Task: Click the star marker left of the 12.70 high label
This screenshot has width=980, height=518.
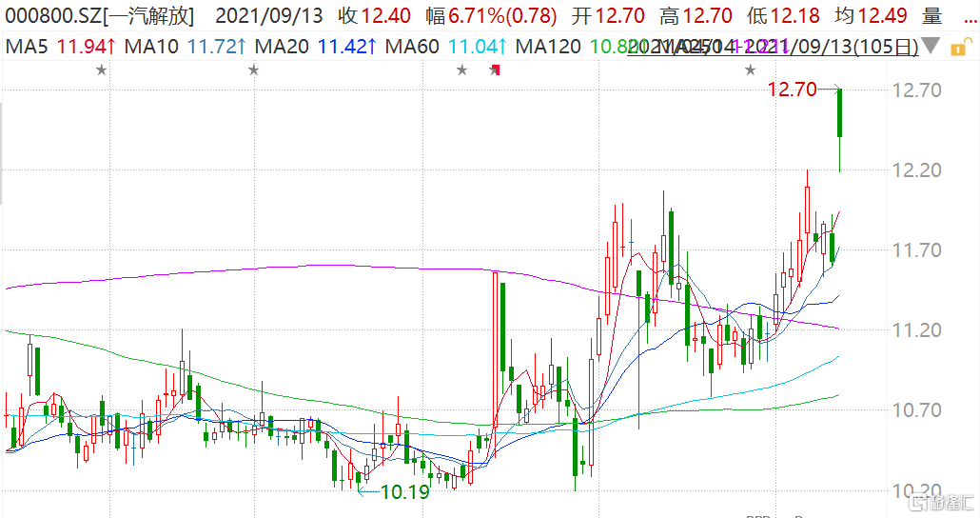Action: click(x=750, y=70)
